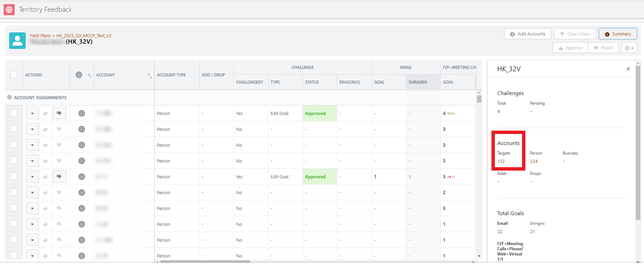Click the user profile avatar icon

17,41
